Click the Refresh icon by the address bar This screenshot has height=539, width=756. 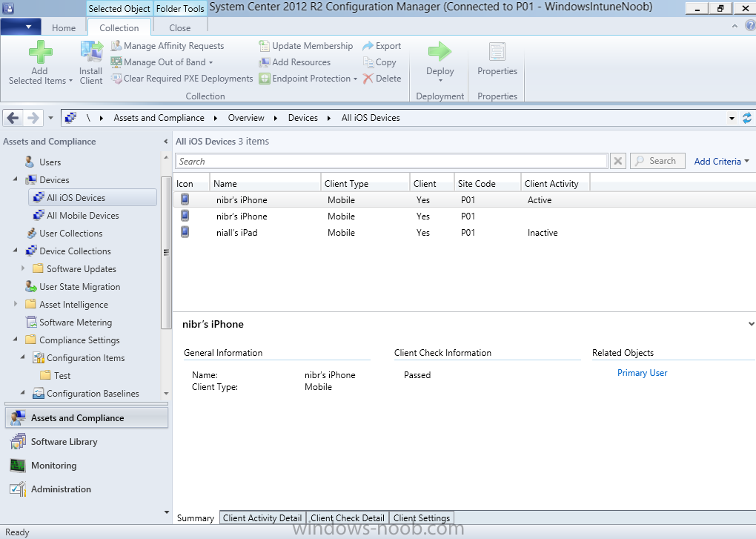747,118
